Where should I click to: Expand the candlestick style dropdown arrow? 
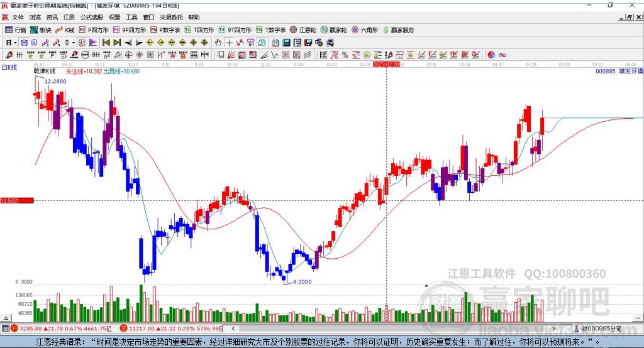pos(74,43)
